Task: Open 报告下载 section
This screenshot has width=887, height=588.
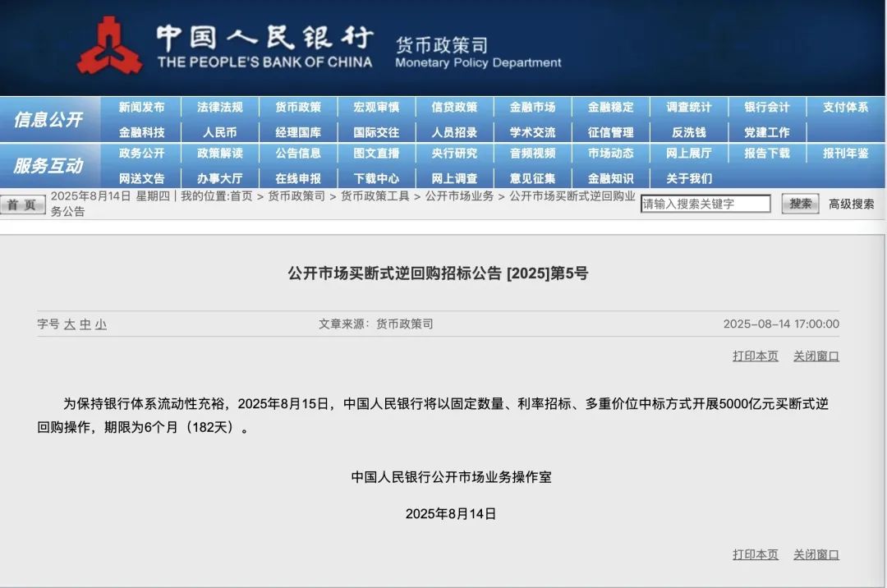Action: tap(766, 154)
